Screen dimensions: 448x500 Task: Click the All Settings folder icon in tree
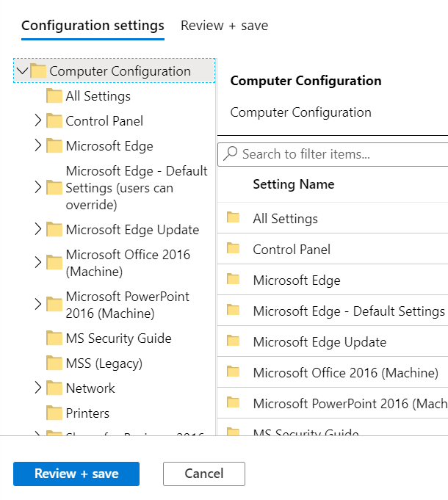coord(54,96)
